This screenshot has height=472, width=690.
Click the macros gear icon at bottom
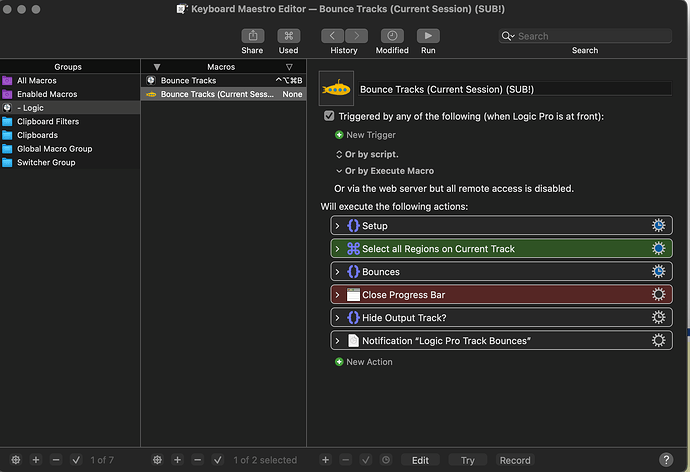[x=157, y=460]
